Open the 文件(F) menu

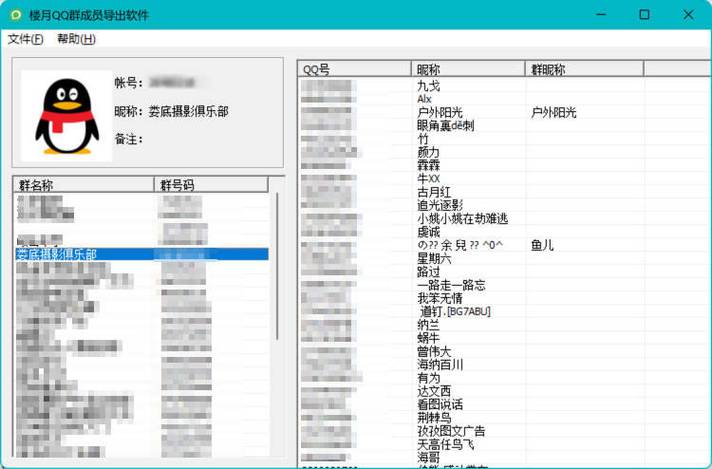(25, 39)
